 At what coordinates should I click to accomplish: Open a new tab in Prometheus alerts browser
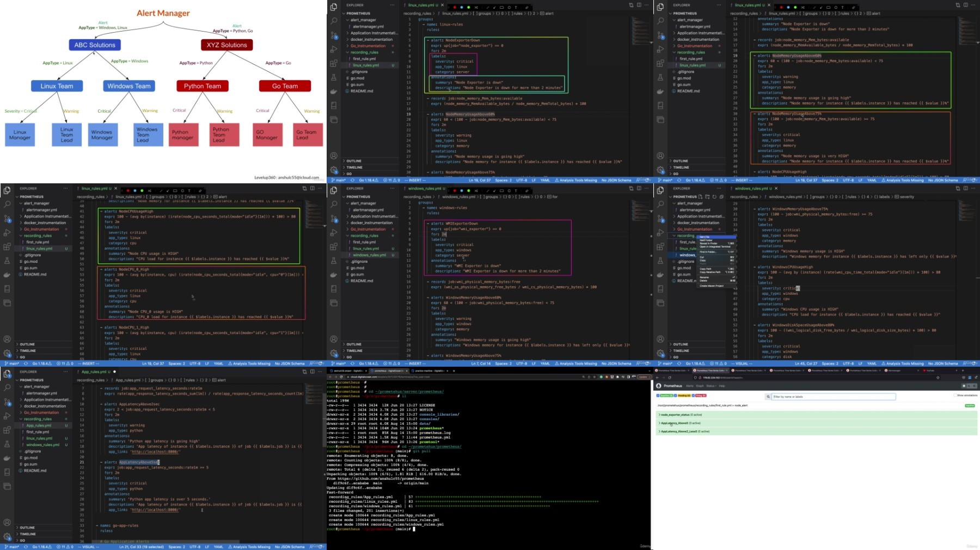963,370
